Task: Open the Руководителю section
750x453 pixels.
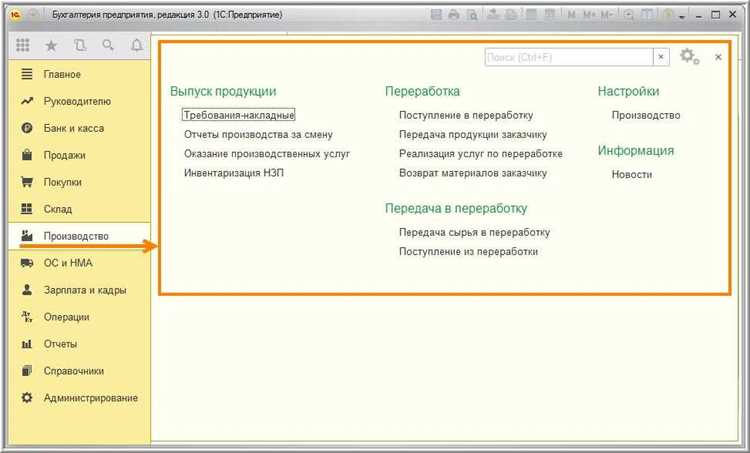Action: pos(79,101)
